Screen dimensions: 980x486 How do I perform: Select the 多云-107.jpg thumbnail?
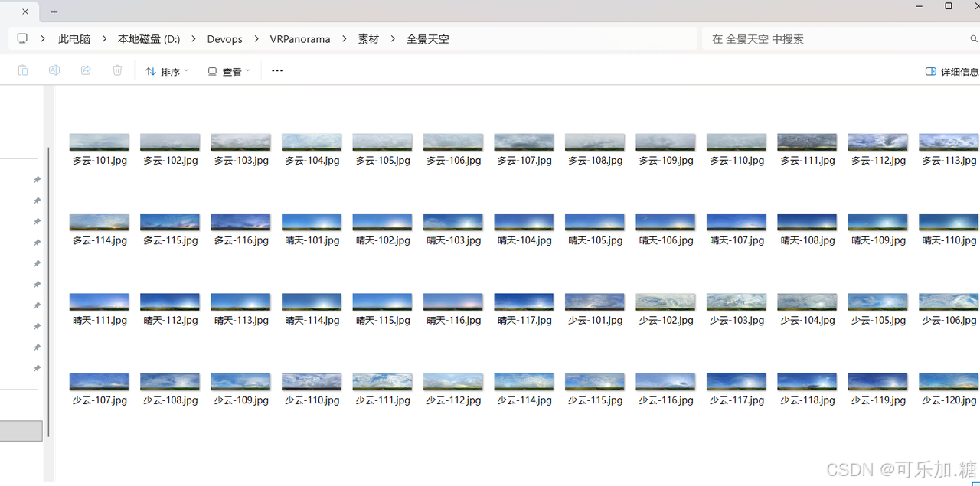524,142
